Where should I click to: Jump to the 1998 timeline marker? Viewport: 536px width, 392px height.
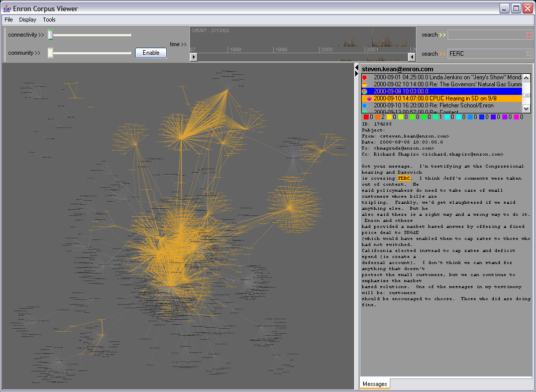(x=235, y=50)
